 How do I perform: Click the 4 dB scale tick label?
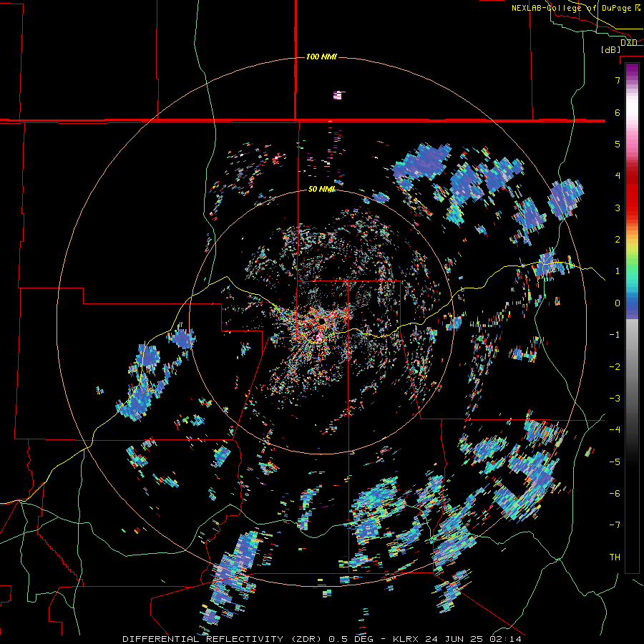(618, 176)
